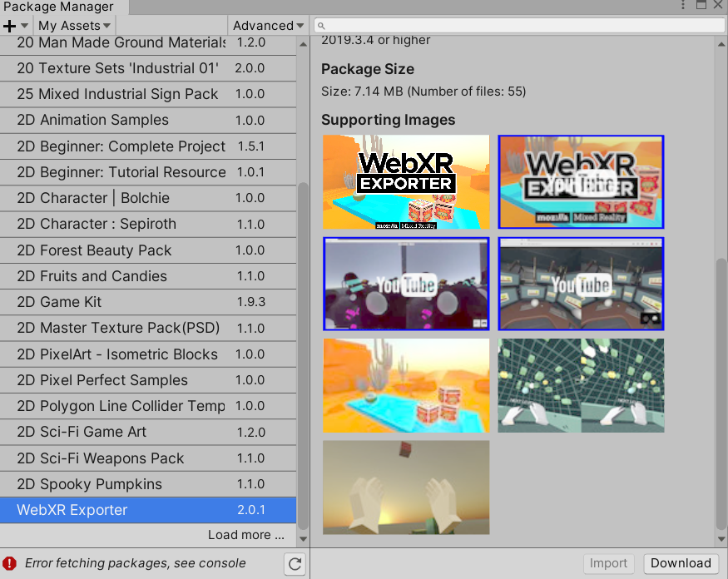
Task: Open the My Assets dropdown
Action: click(x=74, y=26)
